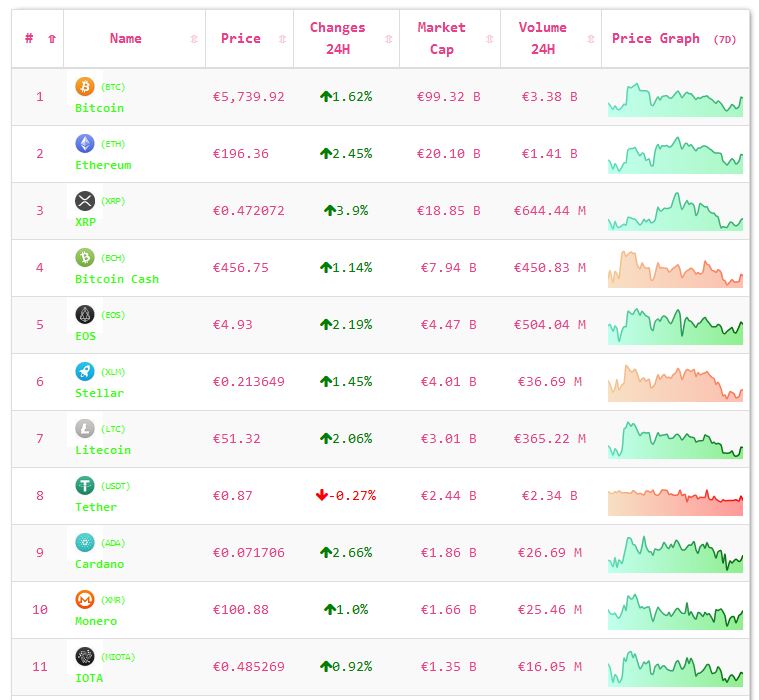Sort the table by Name column
Viewport: 759px width, 700px height.
coord(126,39)
